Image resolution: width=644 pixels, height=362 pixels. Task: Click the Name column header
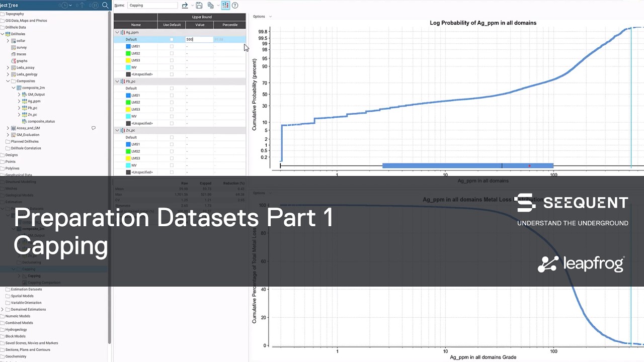click(136, 25)
